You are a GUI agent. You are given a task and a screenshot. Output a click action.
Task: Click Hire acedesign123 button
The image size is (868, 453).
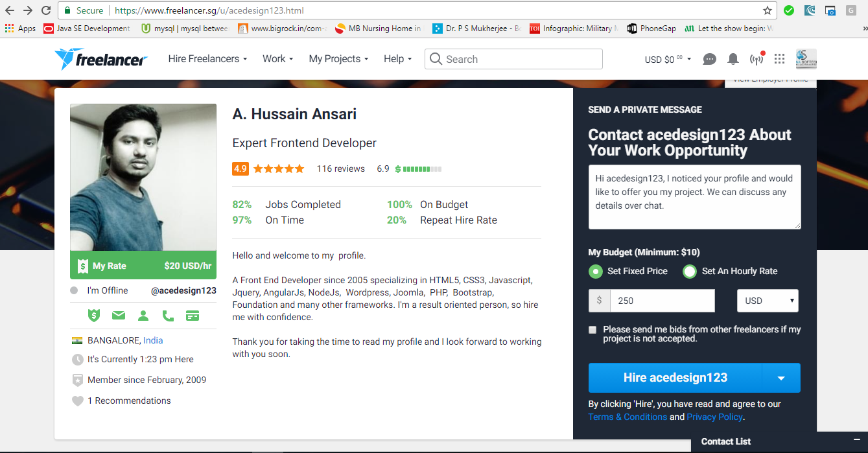[x=675, y=378]
